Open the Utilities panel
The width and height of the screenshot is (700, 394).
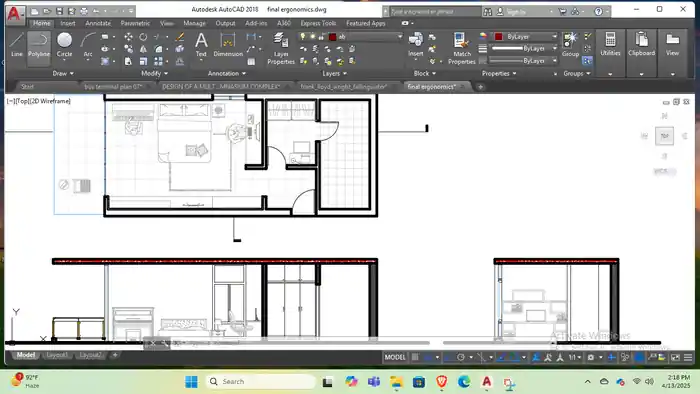pos(610,45)
